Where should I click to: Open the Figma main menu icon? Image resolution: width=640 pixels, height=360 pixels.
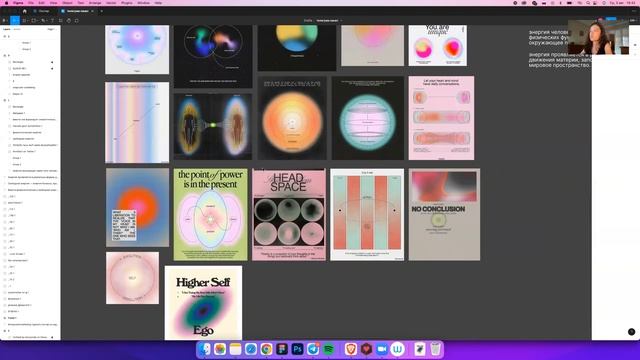click(4, 20)
